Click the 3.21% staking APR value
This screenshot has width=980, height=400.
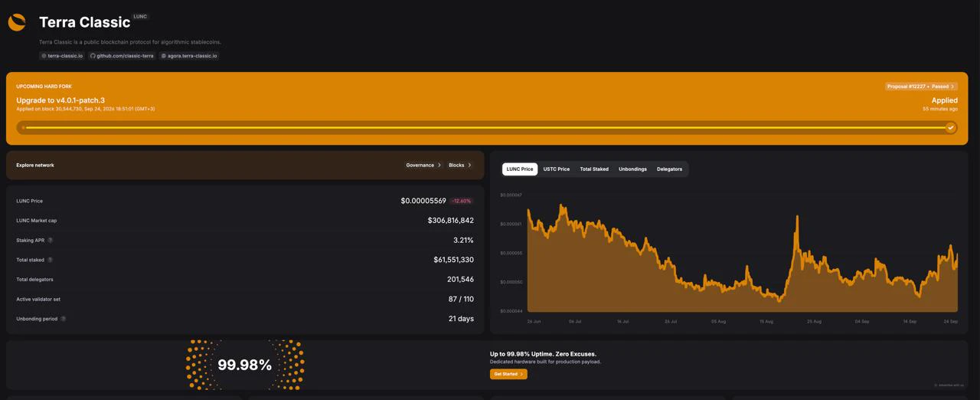pos(463,241)
